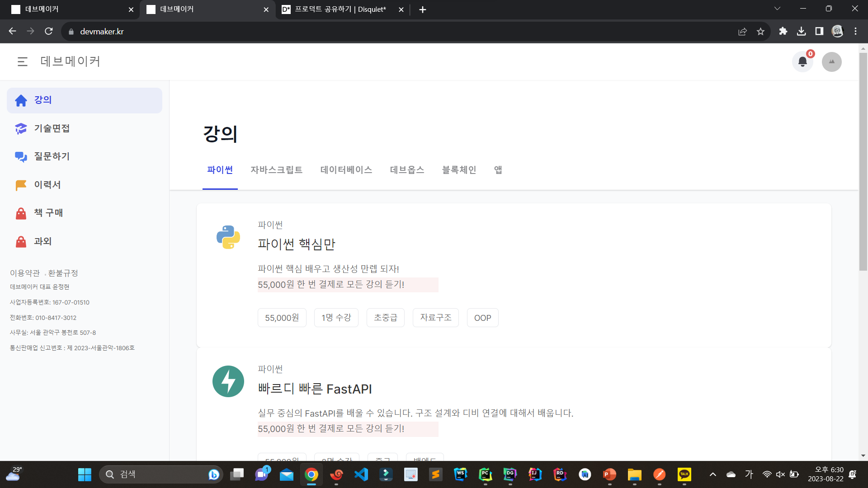
Task: Open File Explorer from the taskbar
Action: (634, 474)
